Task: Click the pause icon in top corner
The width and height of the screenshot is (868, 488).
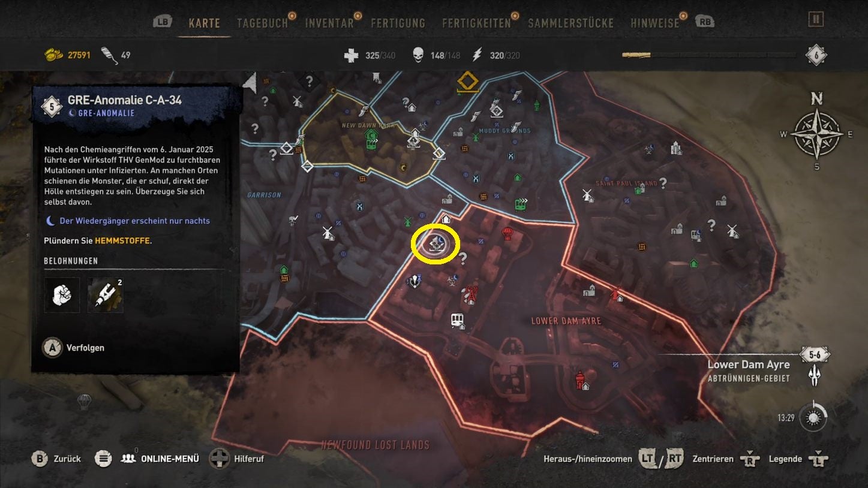Action: (x=815, y=20)
